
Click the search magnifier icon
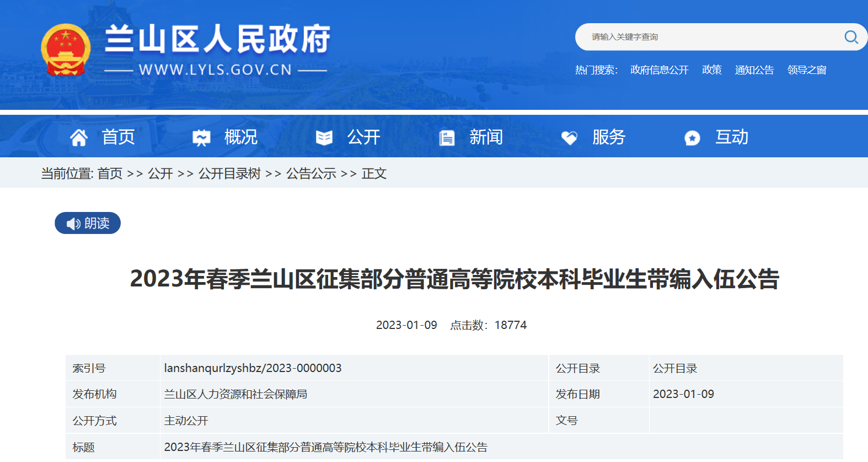point(851,37)
